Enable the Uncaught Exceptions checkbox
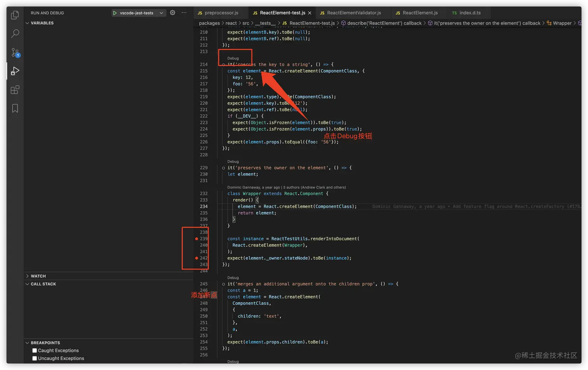This screenshot has height=370, width=588. tap(35, 358)
